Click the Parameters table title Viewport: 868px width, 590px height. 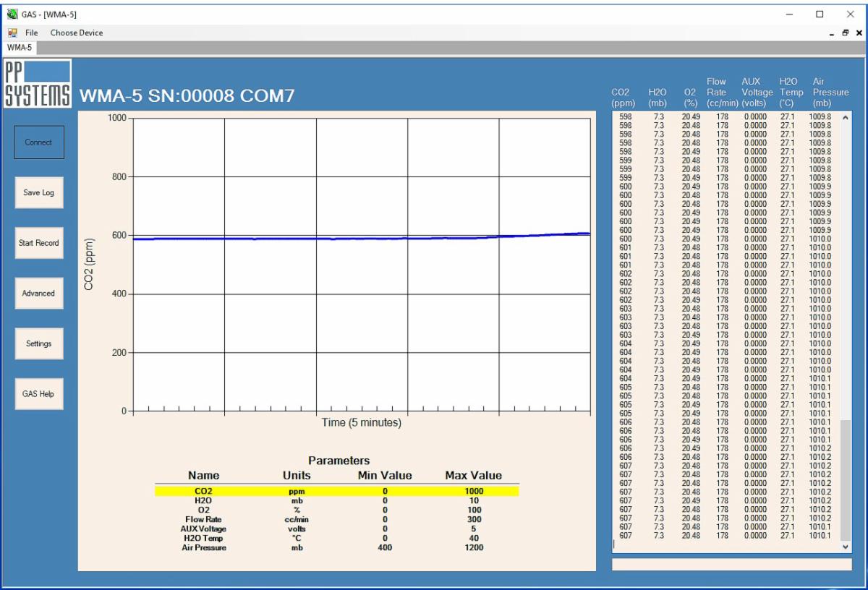[339, 461]
